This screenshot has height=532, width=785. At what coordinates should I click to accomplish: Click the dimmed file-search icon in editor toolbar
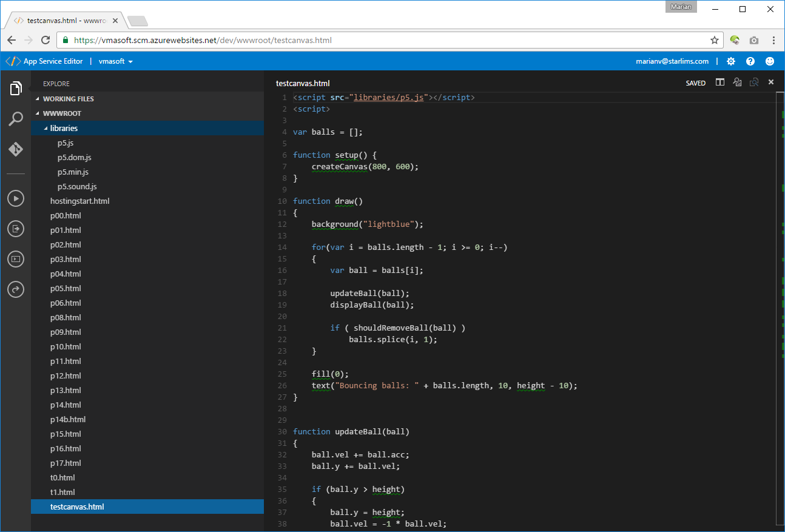(x=754, y=82)
